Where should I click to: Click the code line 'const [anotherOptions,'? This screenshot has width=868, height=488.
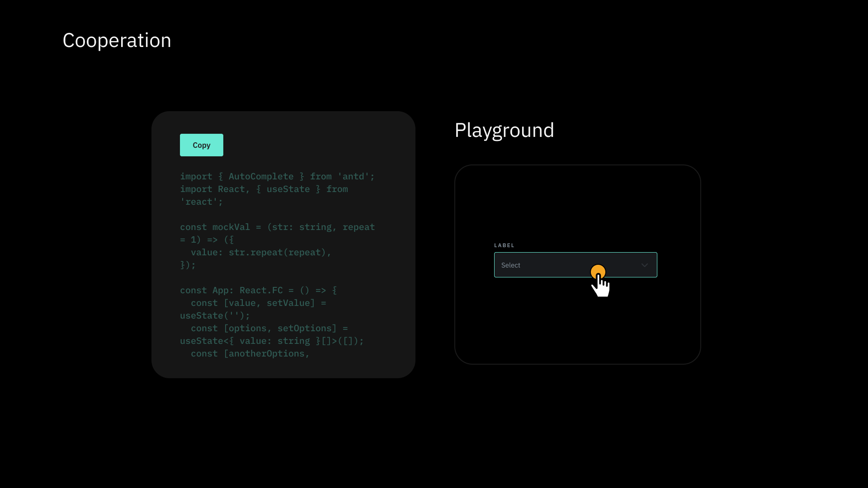pyautogui.click(x=250, y=354)
